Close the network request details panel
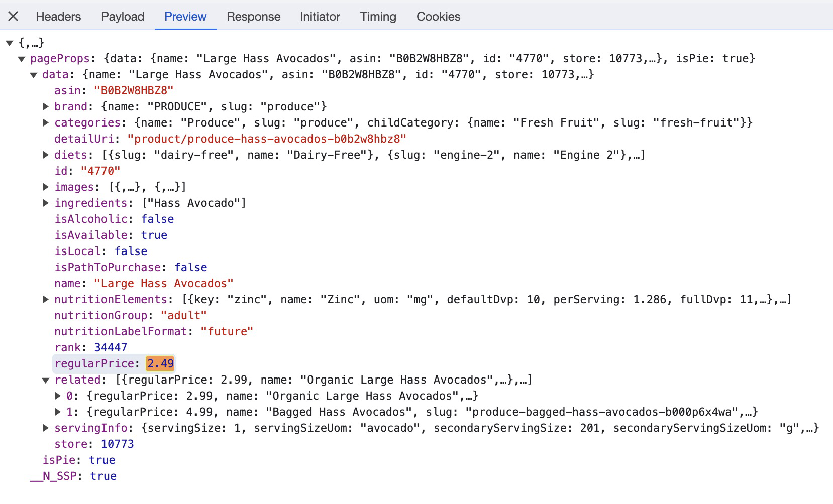Image resolution: width=833 pixels, height=504 pixels. tap(13, 16)
